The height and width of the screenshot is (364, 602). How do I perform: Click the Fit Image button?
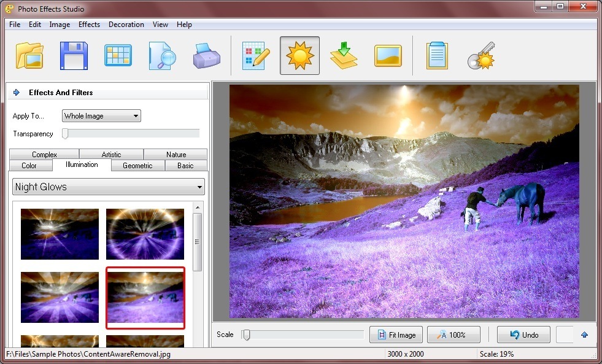pos(396,335)
